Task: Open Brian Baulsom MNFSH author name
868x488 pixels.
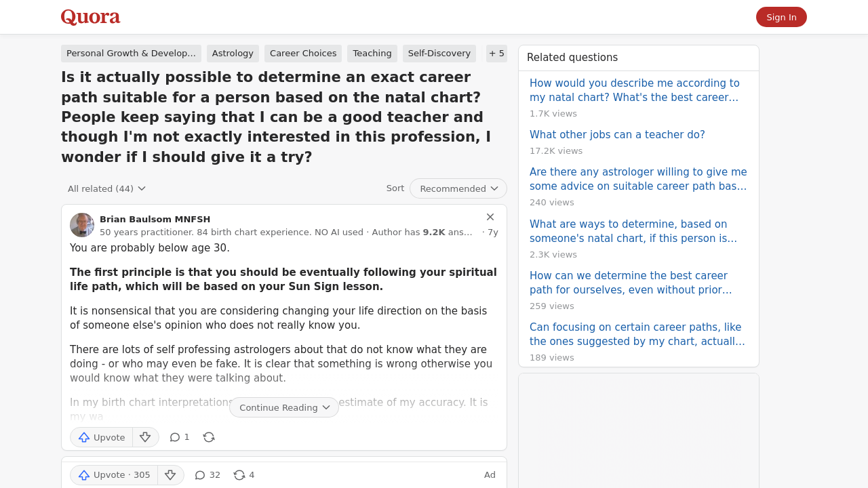Action: coord(155,219)
